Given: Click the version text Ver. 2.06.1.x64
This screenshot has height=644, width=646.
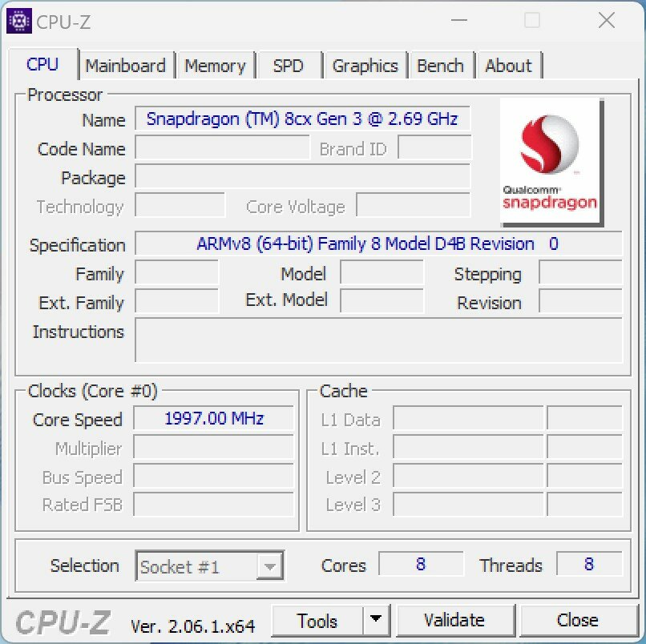Looking at the screenshot, I should pyautogui.click(x=193, y=626).
